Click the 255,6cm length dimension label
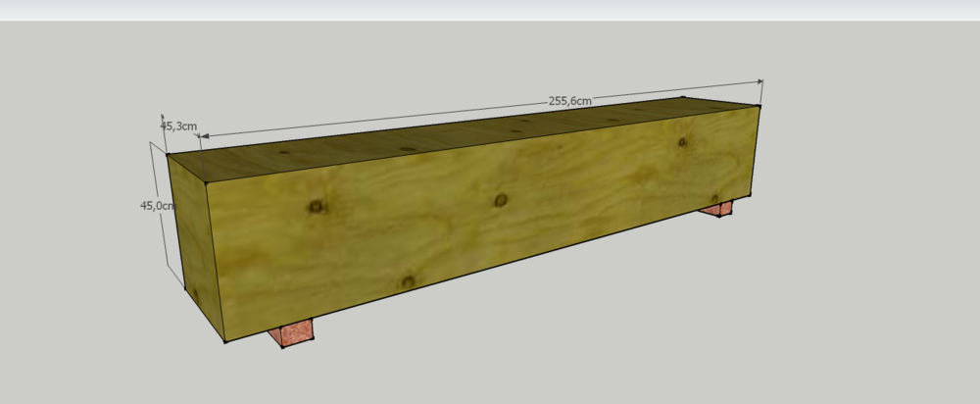Image resolution: width=980 pixels, height=404 pixels. point(569,100)
